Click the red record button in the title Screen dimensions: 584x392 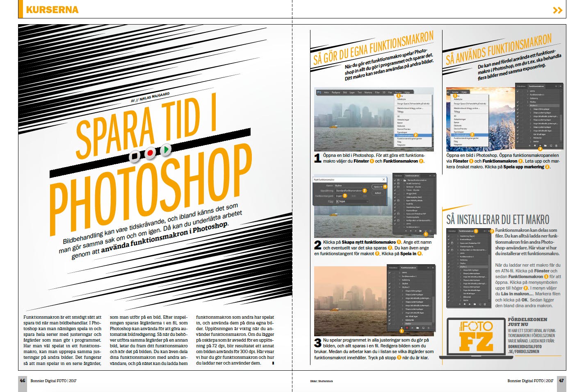pyautogui.click(x=150, y=153)
